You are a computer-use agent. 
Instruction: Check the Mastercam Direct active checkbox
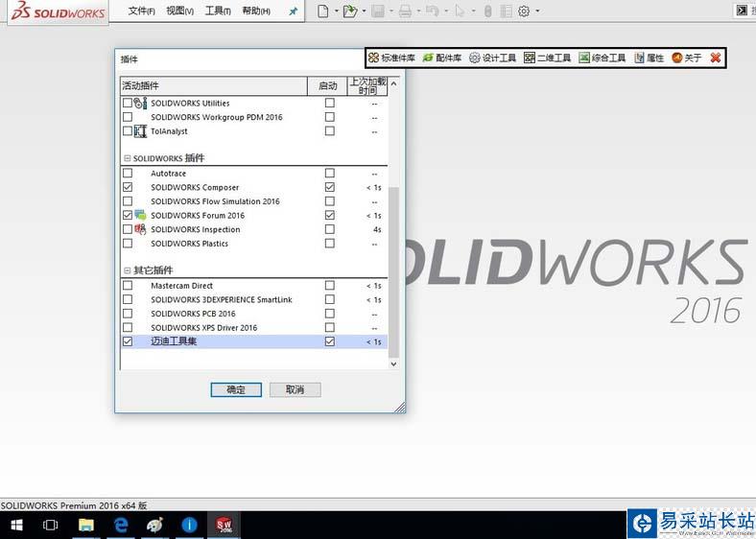[128, 286]
